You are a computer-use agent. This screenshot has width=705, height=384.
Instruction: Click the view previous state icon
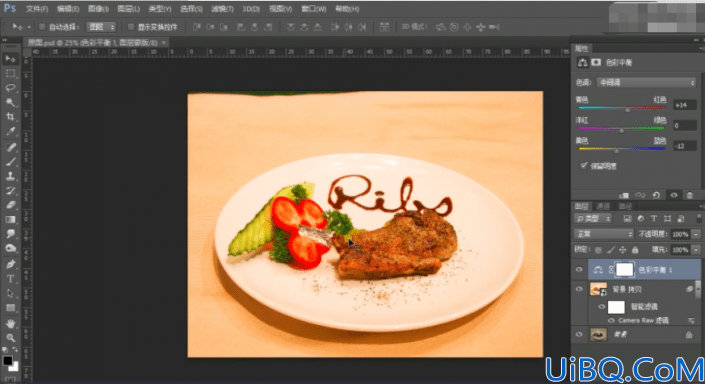pyautogui.click(x=640, y=195)
